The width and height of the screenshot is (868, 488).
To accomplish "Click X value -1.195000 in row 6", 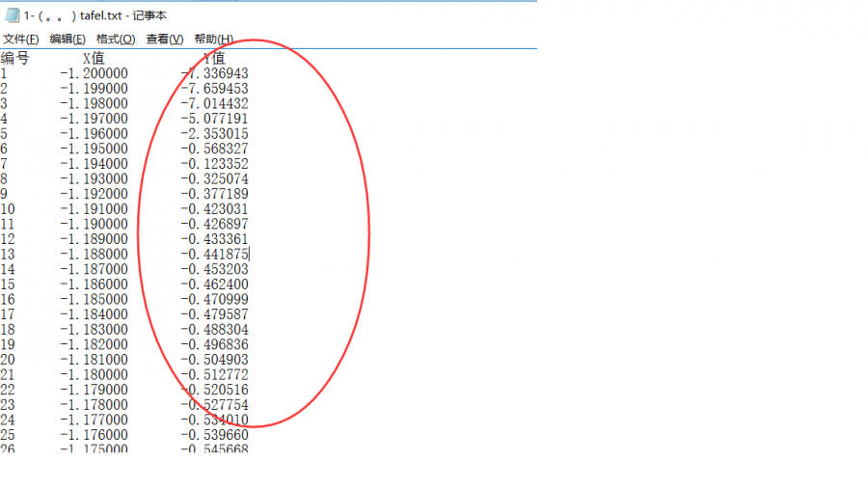I will click(x=95, y=149).
